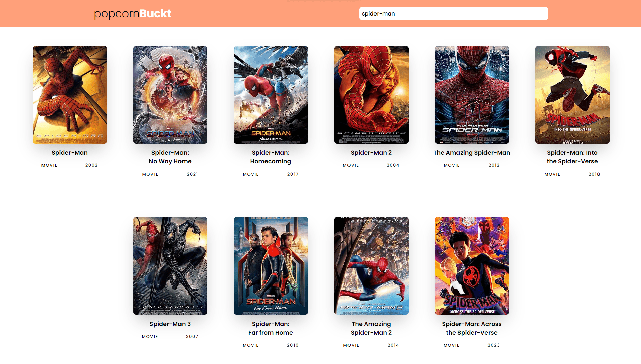Click The Amazing Spider-Man poster
Image resolution: width=641 pixels, height=364 pixels.
click(472, 95)
